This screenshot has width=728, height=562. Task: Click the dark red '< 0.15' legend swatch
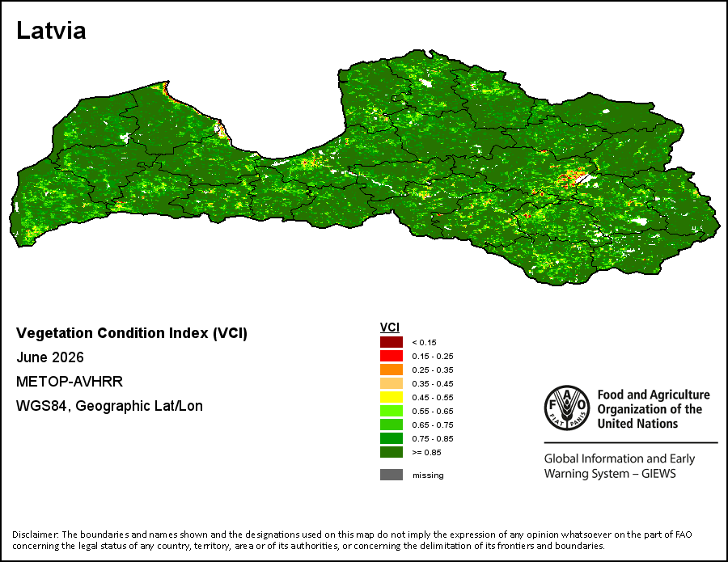pyautogui.click(x=392, y=343)
